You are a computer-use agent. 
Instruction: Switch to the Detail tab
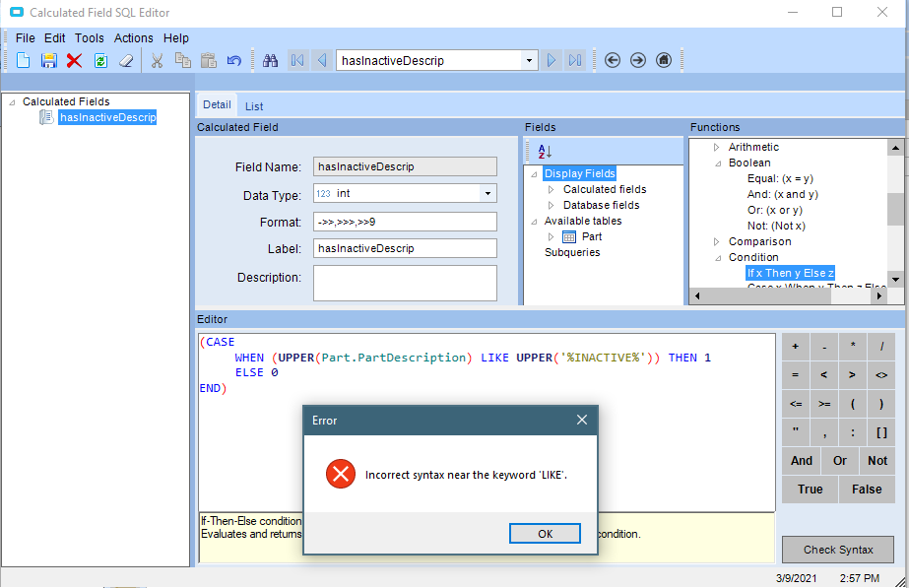coord(217,104)
